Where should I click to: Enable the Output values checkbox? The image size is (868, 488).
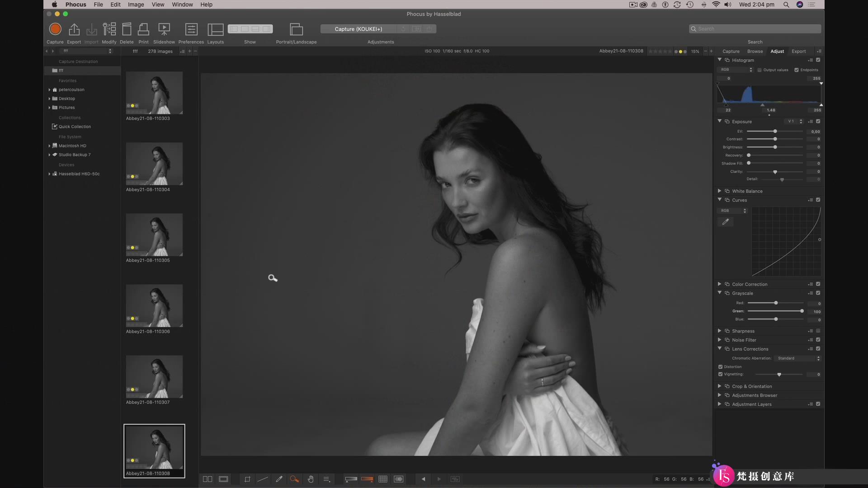[759, 70]
